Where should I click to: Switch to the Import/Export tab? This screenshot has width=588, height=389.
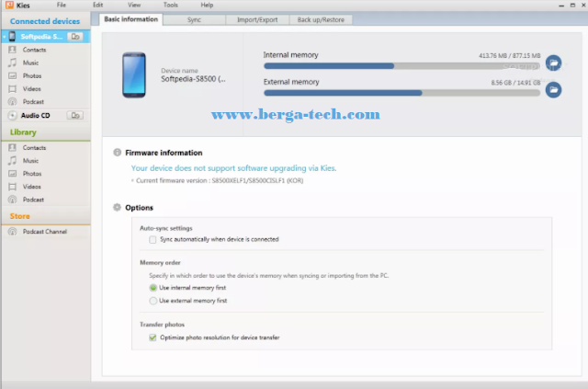point(257,20)
